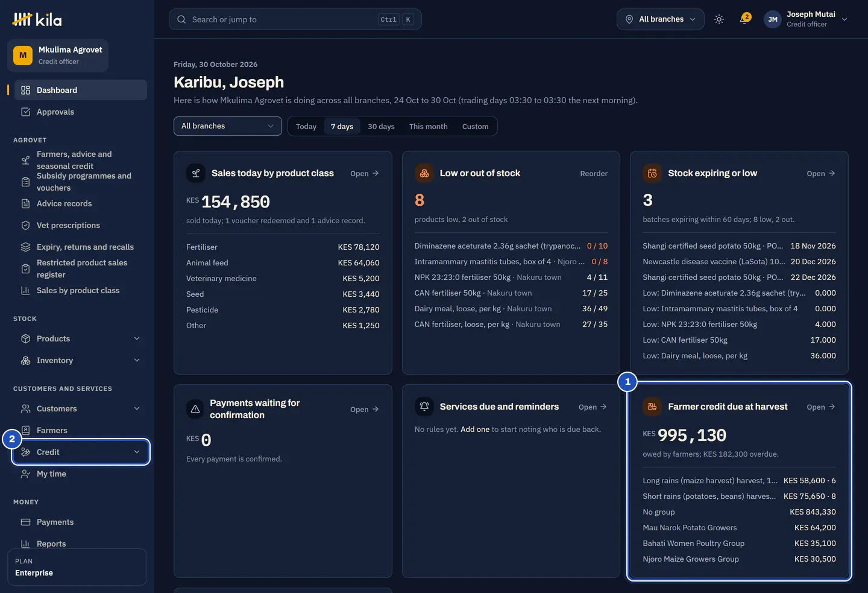Screen dimensions: 868x593
Task: Click the Search or jump to field
Action: click(x=295, y=19)
